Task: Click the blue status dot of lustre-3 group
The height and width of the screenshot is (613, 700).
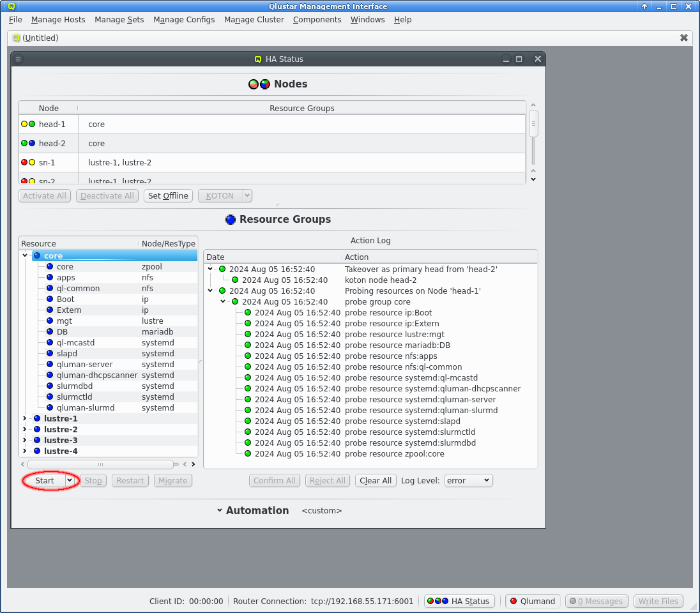Action: point(37,440)
